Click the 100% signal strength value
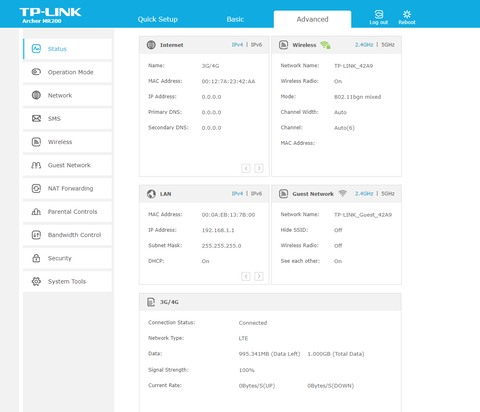Image resolution: width=480 pixels, height=412 pixels. point(247,370)
